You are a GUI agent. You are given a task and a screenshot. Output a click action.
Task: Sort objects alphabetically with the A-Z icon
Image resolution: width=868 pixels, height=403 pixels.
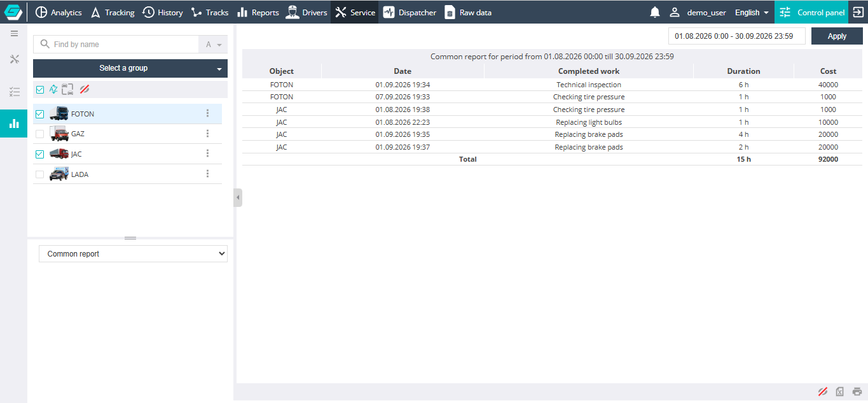click(x=53, y=89)
